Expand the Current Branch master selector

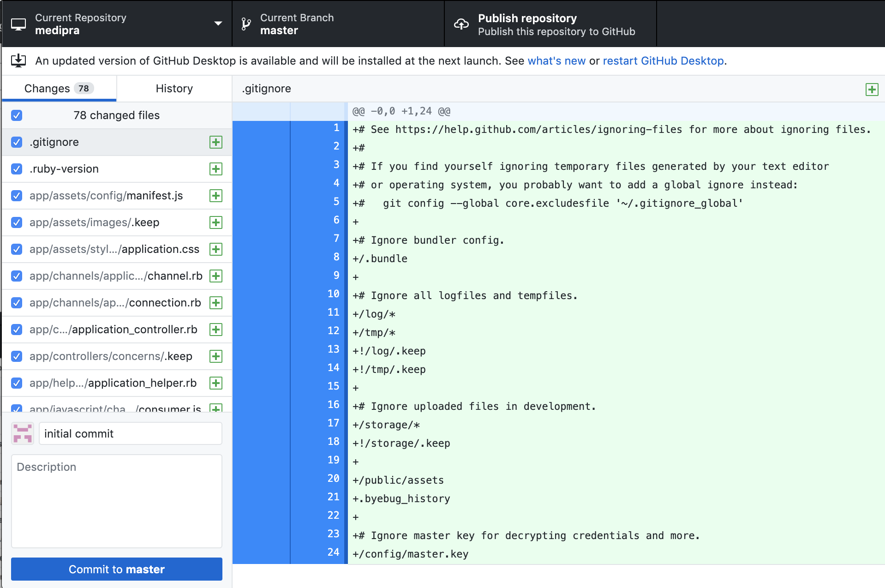point(338,24)
